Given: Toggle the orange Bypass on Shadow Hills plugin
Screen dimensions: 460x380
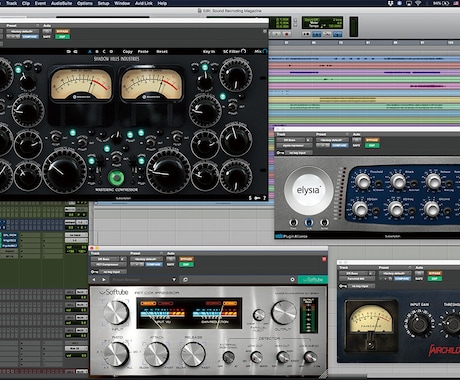Looking at the screenshot, I should [62, 31].
